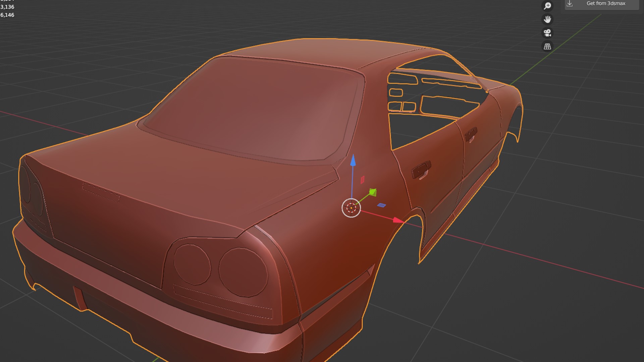Click the front door handle

(x=471, y=133)
